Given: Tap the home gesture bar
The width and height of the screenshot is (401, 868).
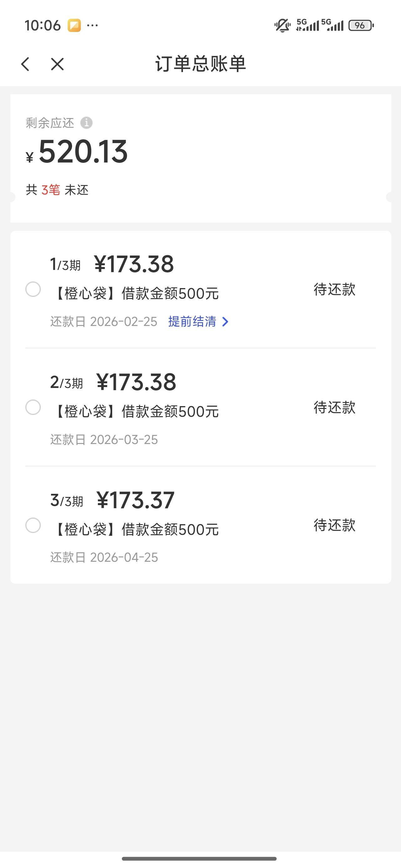Looking at the screenshot, I should (199, 858).
